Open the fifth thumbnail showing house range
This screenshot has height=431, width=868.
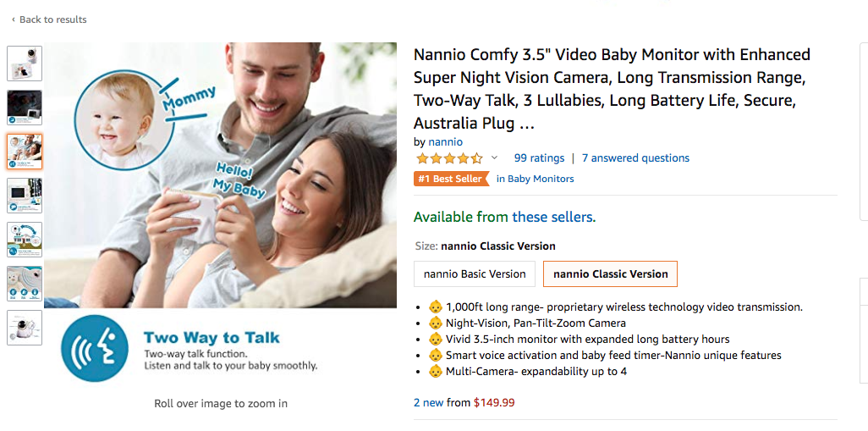pos(25,240)
